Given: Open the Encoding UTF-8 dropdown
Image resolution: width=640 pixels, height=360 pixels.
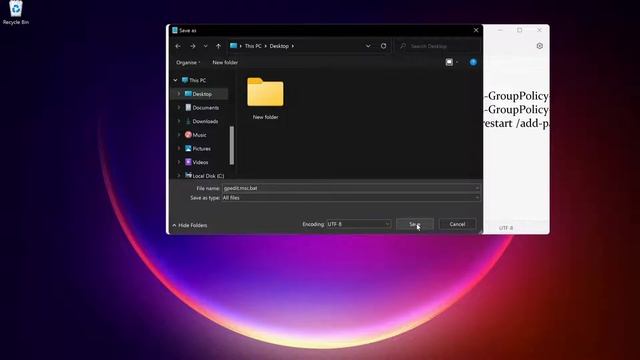Looking at the screenshot, I should coord(359,224).
